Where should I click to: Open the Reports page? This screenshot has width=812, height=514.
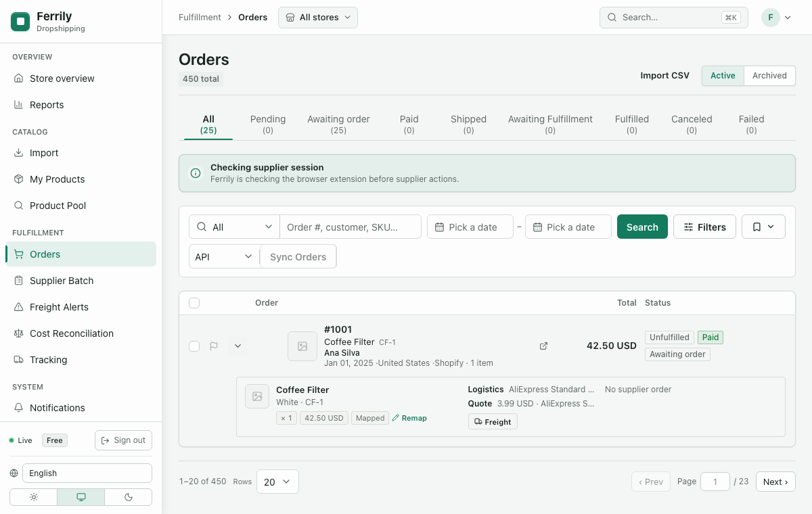[x=81, y=105]
